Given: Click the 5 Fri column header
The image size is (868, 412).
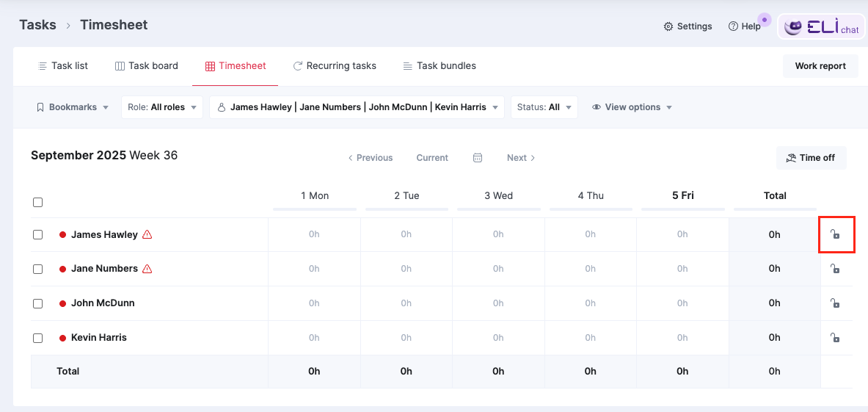Looking at the screenshot, I should click(x=683, y=195).
